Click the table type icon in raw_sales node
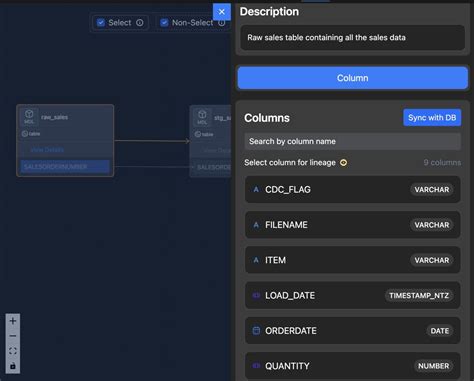The image size is (474, 381). point(25,134)
